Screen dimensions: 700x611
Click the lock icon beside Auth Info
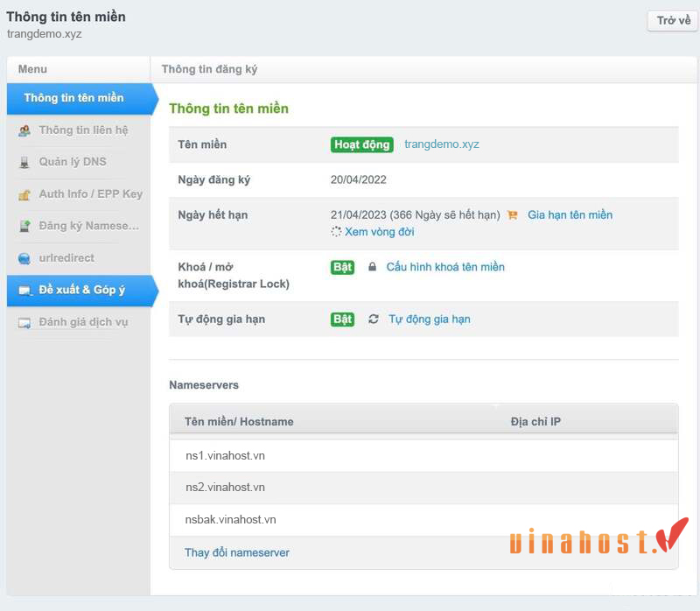[24, 194]
